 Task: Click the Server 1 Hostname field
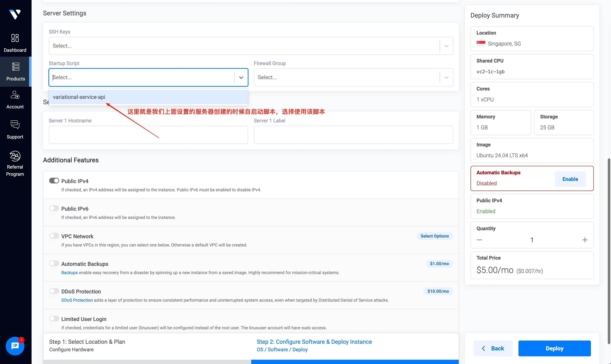pyautogui.click(x=148, y=135)
